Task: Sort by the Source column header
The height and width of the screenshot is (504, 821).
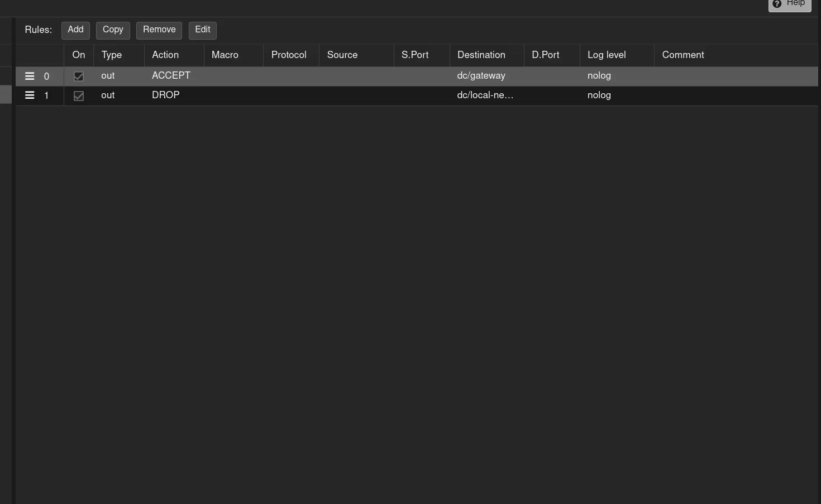Action: point(342,55)
